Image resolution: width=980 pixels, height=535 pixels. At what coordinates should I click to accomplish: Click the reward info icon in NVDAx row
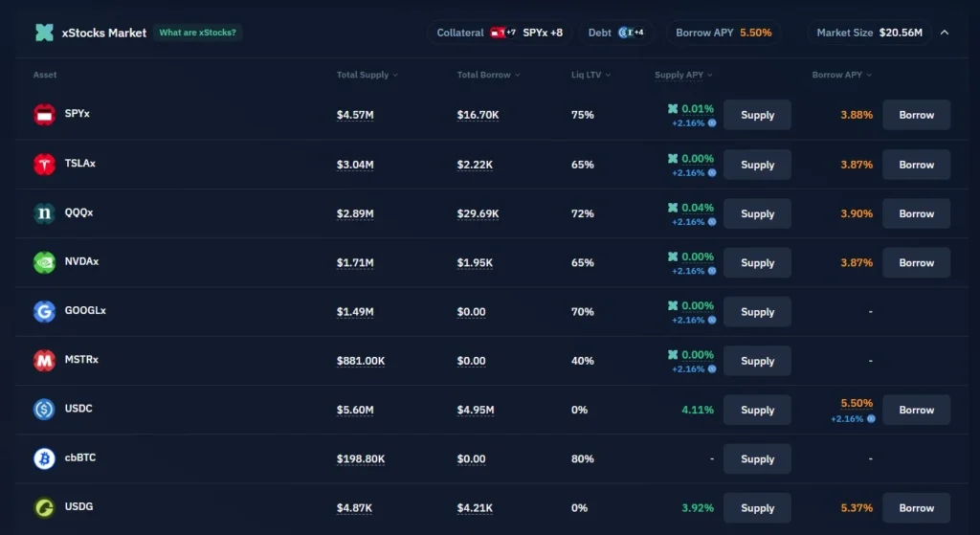(711, 271)
